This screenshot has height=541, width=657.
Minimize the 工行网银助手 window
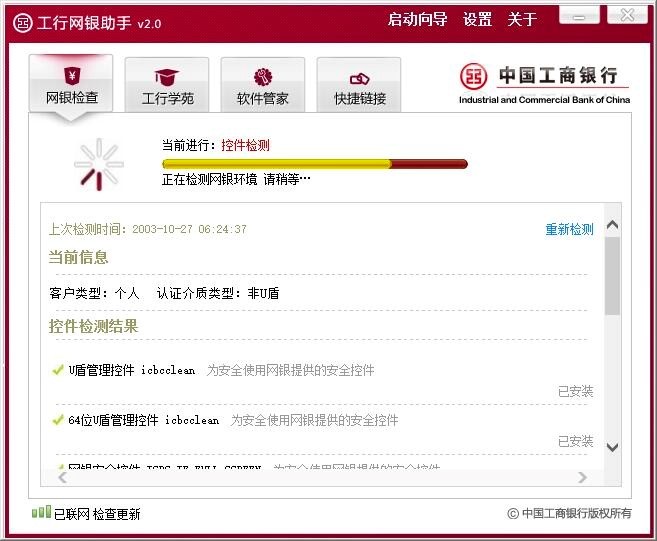[x=579, y=16]
